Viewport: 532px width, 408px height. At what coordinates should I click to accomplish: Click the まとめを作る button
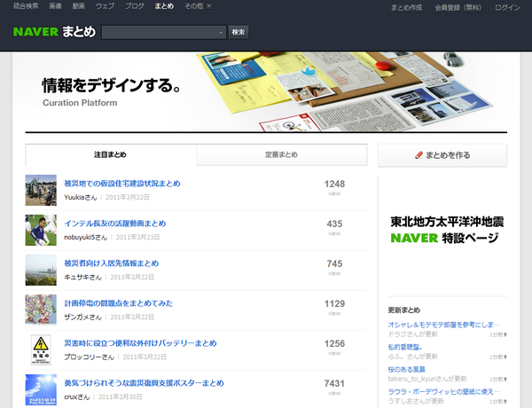(x=442, y=155)
